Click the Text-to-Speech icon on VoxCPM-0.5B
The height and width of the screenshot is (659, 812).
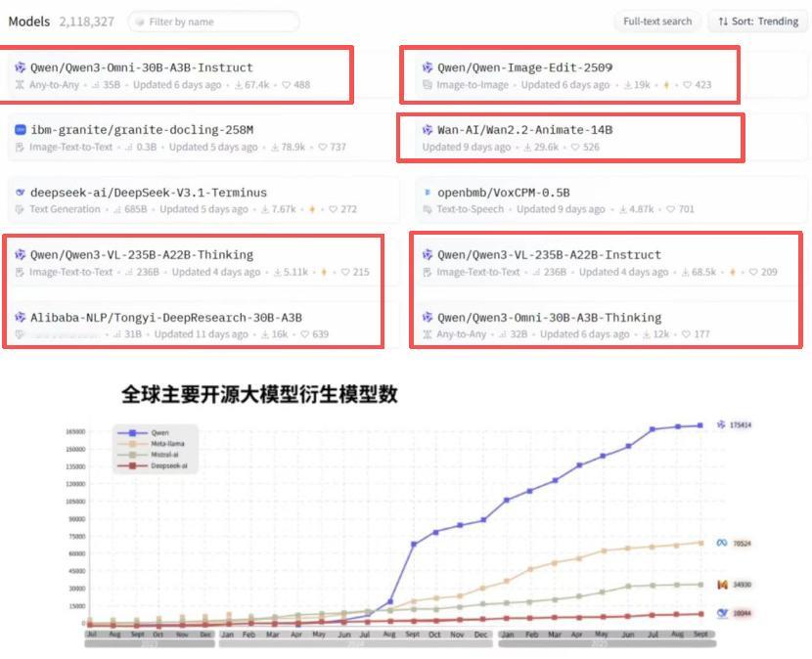pos(428,209)
